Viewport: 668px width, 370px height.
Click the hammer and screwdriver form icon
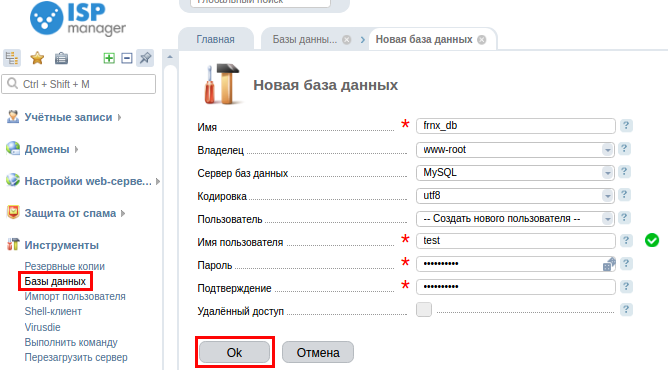click(222, 84)
